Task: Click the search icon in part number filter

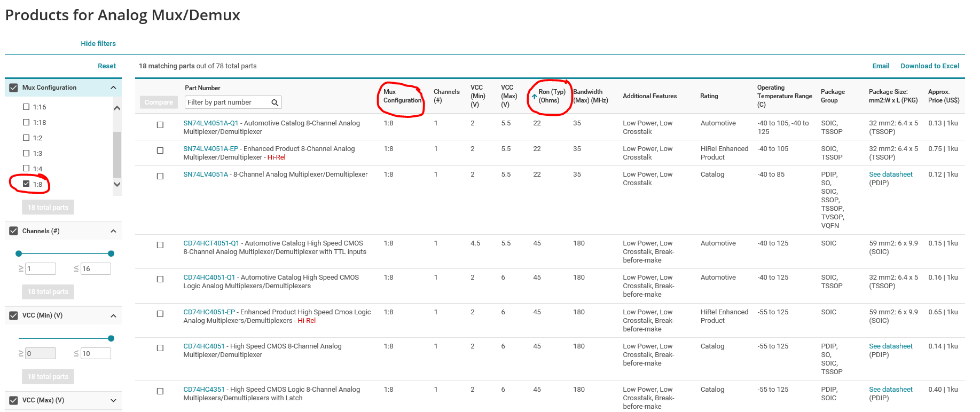Action: (x=275, y=102)
